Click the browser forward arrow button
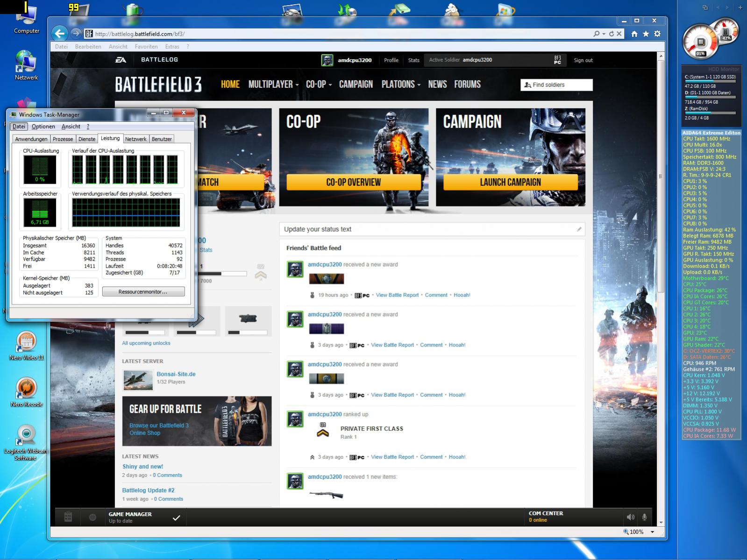This screenshot has width=747, height=560. 76,34
